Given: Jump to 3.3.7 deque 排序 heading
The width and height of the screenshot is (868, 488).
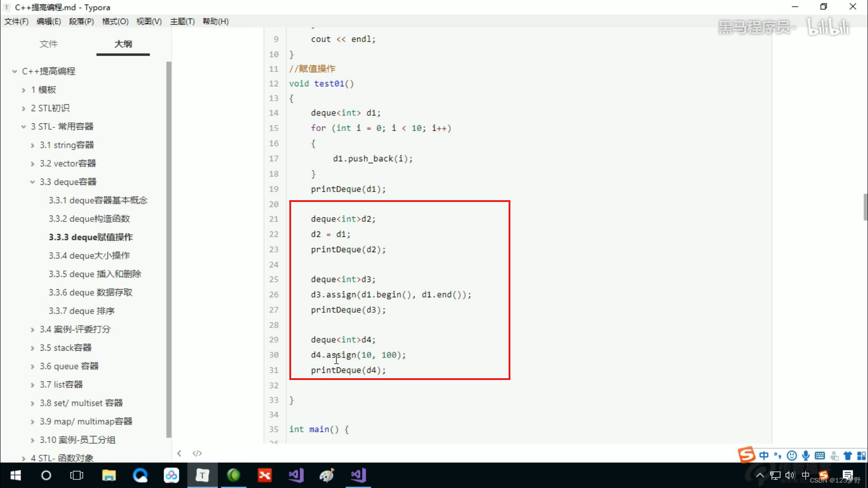Looking at the screenshot, I should (x=81, y=311).
